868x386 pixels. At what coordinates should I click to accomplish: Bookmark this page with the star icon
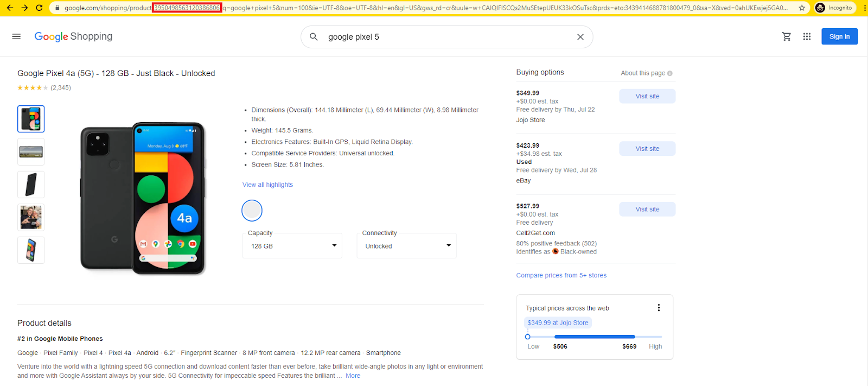[x=802, y=8]
